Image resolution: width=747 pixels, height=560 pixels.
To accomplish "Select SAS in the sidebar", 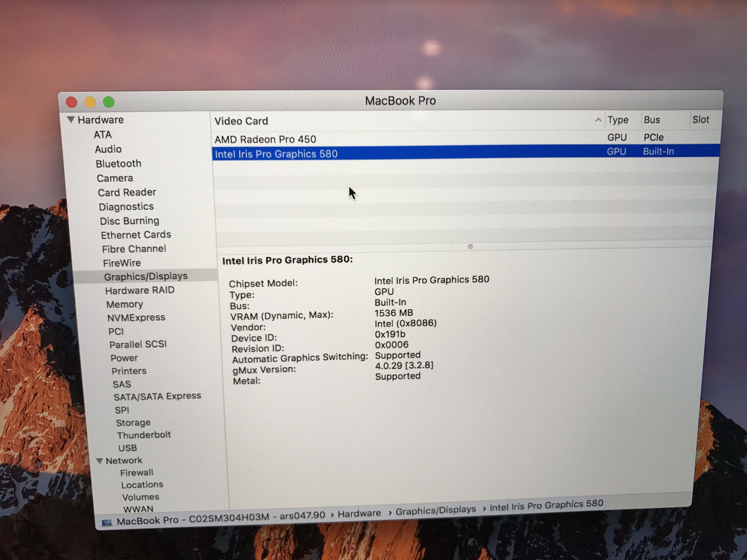I will (x=122, y=384).
